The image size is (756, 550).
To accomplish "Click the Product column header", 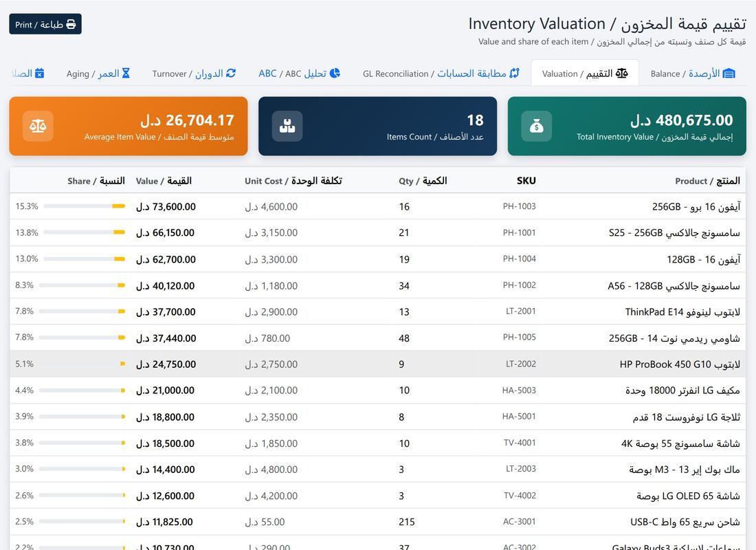I will click(707, 181).
